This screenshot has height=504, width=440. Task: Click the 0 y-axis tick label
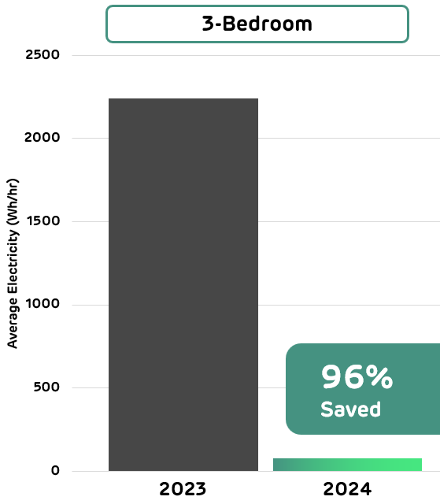tap(55, 471)
